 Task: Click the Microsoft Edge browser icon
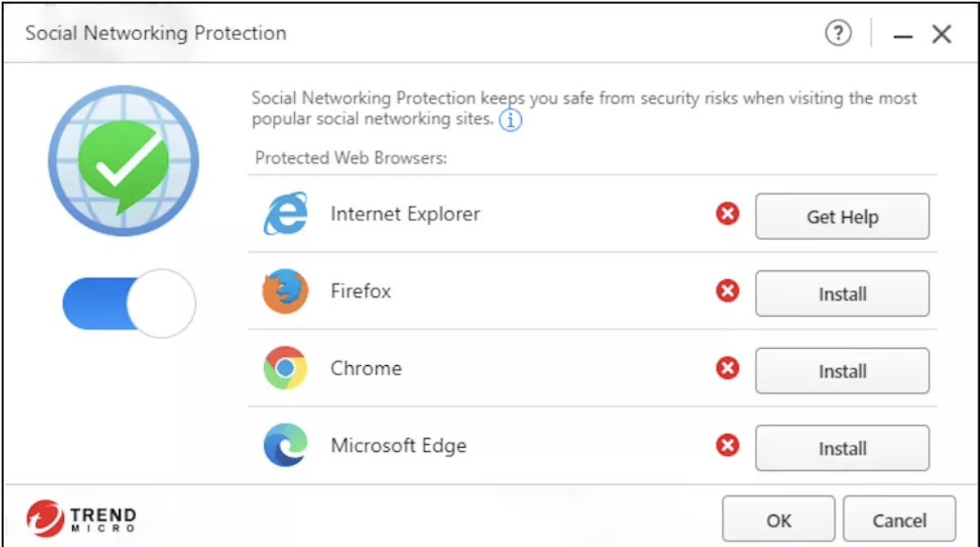pyautogui.click(x=286, y=445)
